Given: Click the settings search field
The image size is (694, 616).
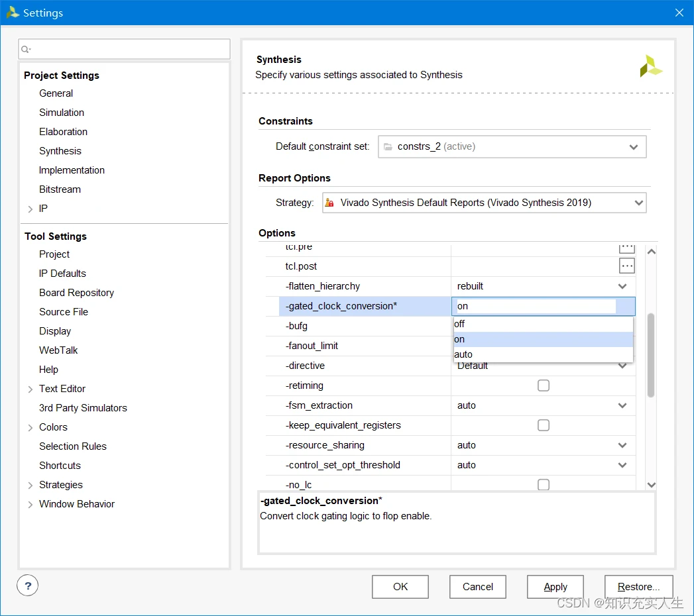Looking at the screenshot, I should click(x=125, y=49).
